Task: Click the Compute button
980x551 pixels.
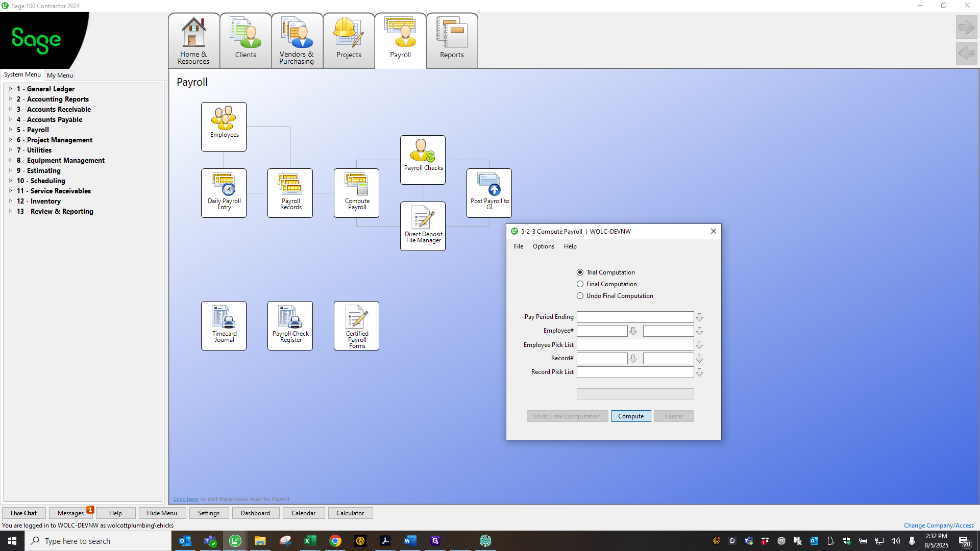Action: coord(631,416)
